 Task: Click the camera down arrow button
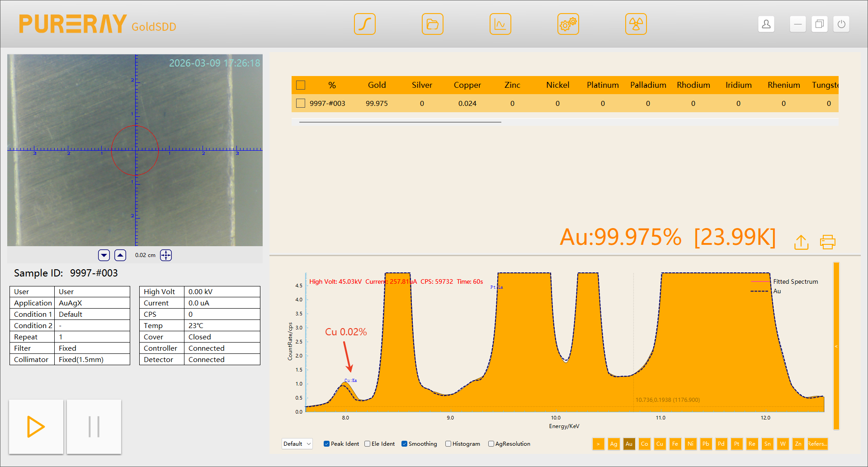click(104, 255)
